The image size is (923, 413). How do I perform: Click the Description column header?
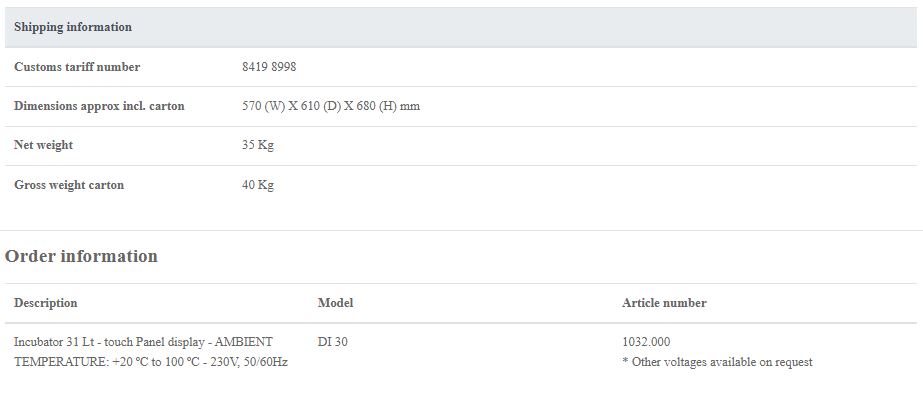coord(45,303)
